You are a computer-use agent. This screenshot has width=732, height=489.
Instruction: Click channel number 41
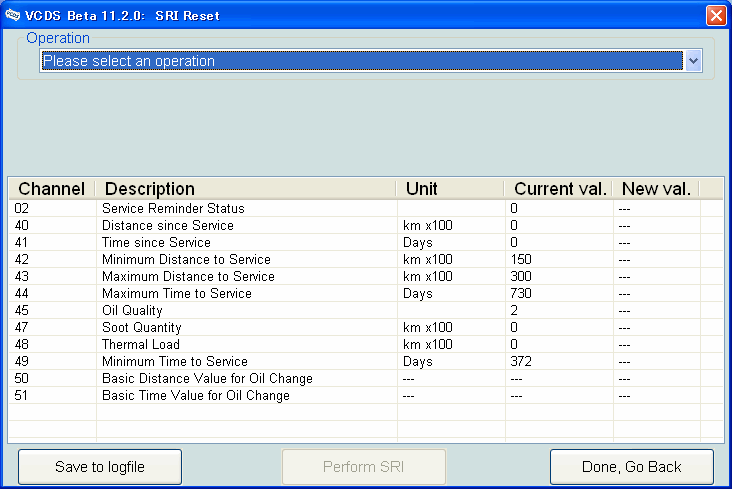pyautogui.click(x=21, y=242)
